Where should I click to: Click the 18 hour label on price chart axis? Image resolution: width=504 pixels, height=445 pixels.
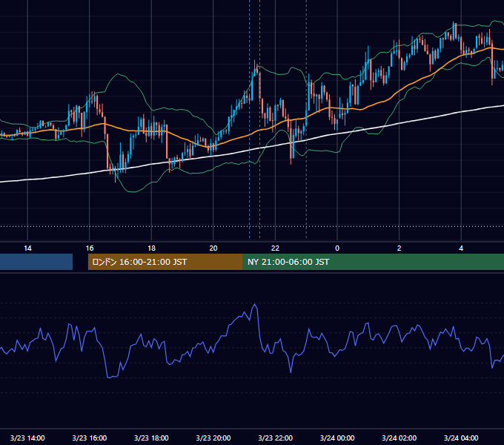click(151, 248)
